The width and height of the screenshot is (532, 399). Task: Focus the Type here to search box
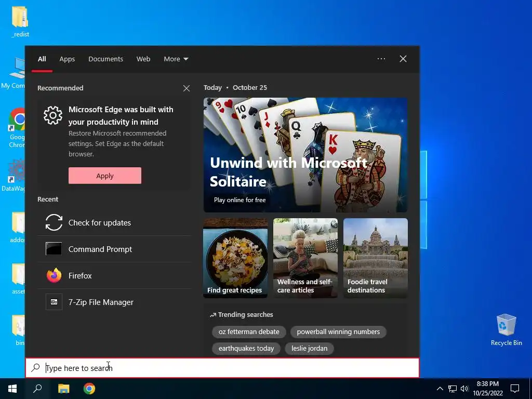(x=222, y=368)
